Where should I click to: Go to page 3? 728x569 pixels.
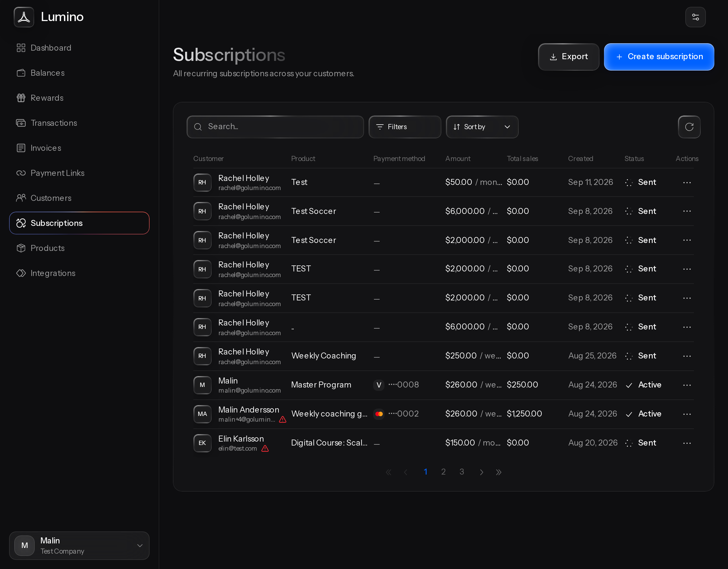[x=462, y=472]
